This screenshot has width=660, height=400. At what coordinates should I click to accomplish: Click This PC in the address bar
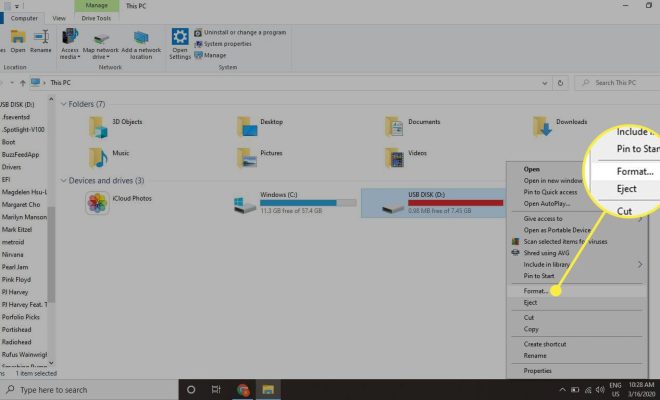coord(60,83)
